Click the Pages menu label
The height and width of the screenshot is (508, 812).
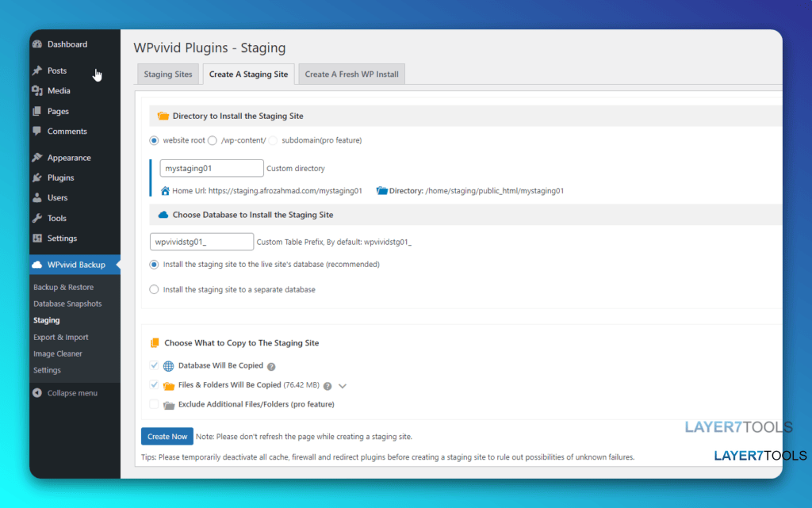58,111
